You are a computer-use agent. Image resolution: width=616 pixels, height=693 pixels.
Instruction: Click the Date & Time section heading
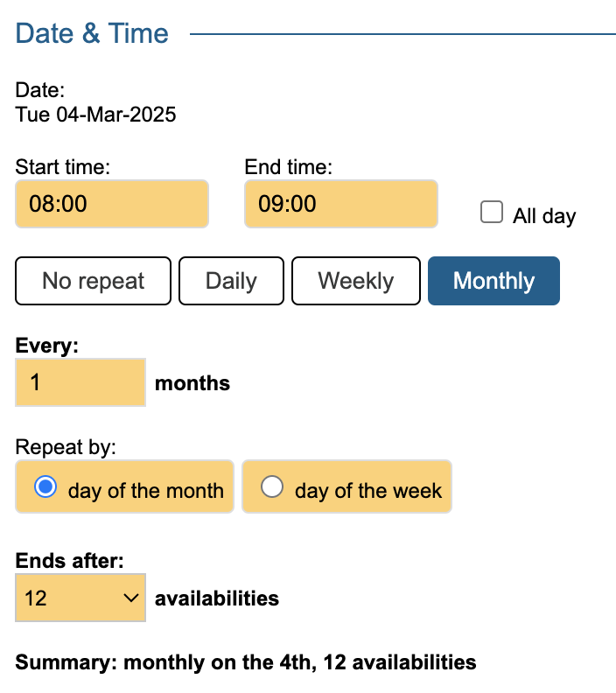[x=92, y=34]
